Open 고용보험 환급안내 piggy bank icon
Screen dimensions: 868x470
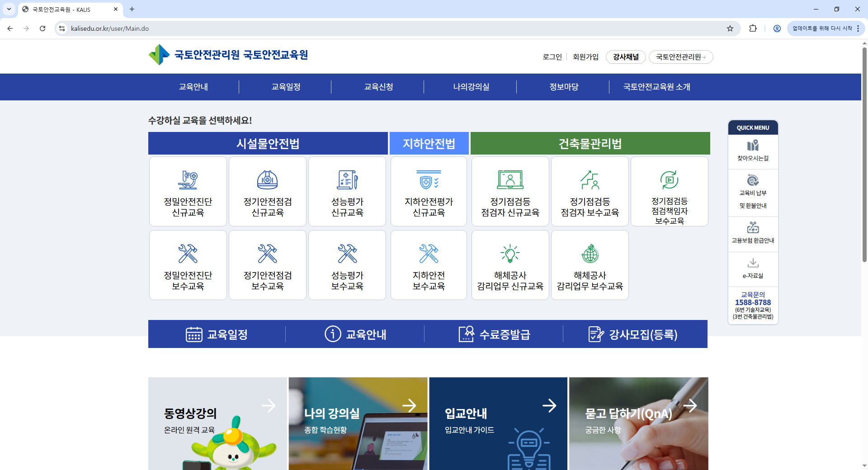pos(753,227)
